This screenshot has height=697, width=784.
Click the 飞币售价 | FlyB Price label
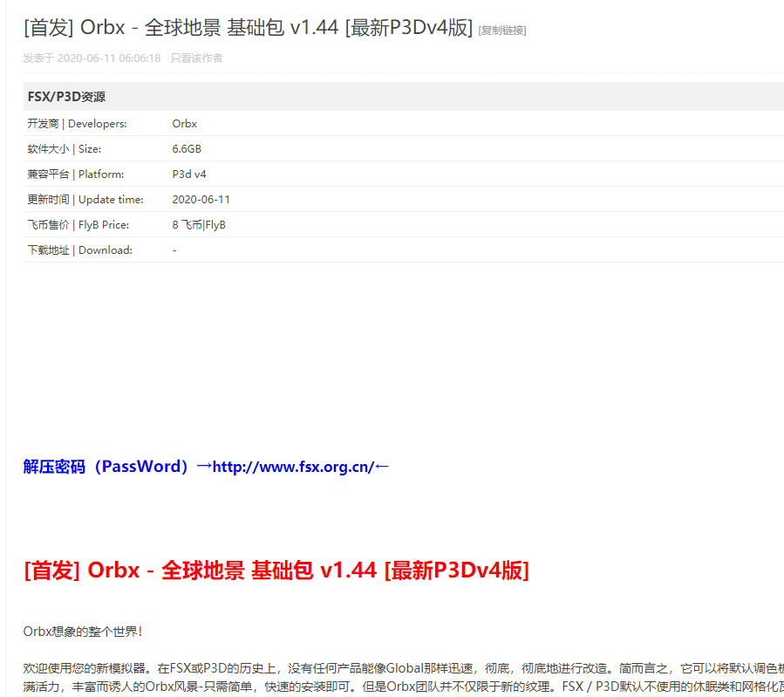click(78, 225)
